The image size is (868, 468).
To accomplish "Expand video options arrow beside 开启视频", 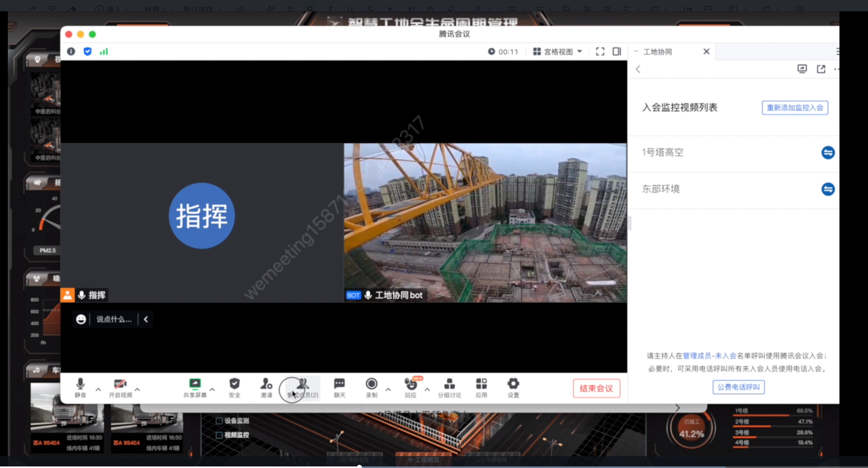I will point(137,389).
